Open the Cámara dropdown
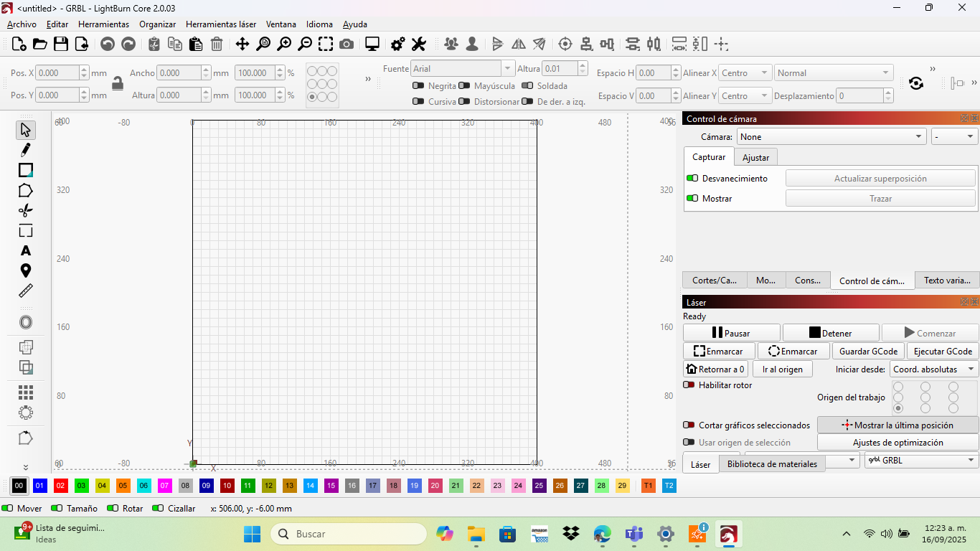 tap(831, 137)
